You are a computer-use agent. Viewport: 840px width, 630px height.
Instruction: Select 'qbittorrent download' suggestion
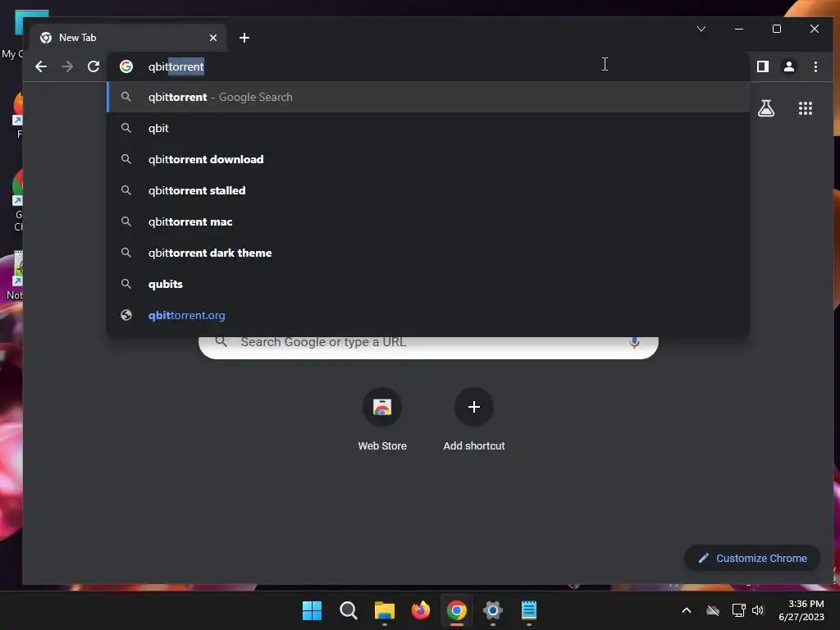coord(428,159)
